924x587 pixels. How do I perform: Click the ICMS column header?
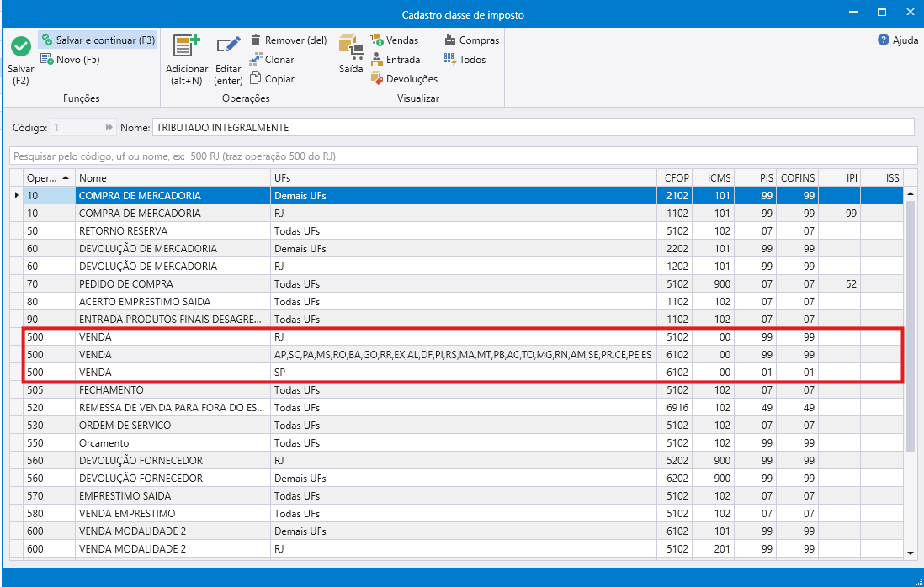coord(713,177)
